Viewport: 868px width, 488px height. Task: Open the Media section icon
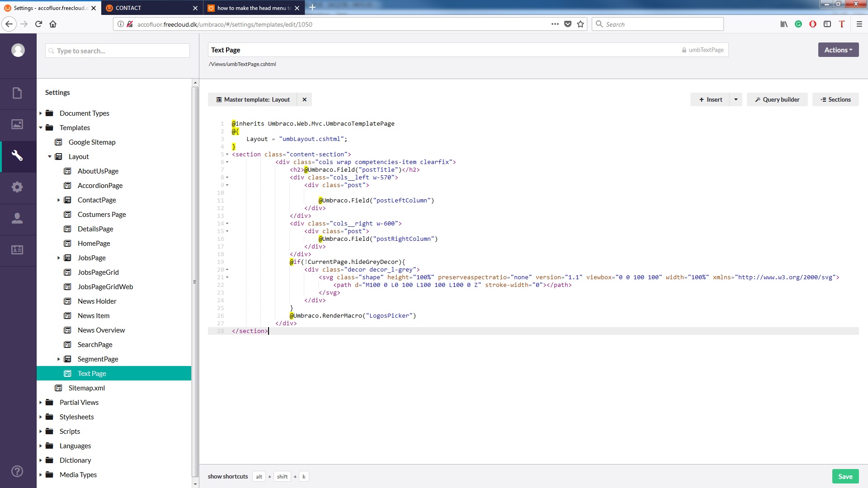pos(17,124)
